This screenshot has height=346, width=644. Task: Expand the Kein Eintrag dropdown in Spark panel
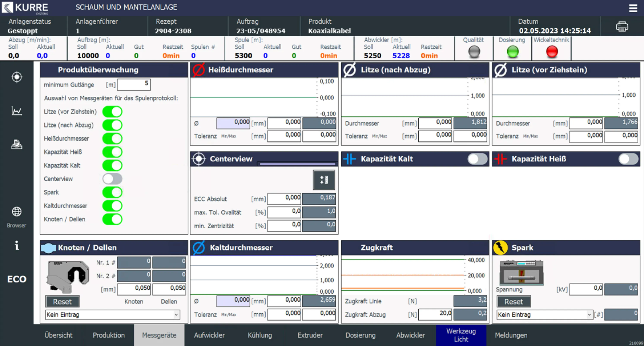pyautogui.click(x=545, y=315)
